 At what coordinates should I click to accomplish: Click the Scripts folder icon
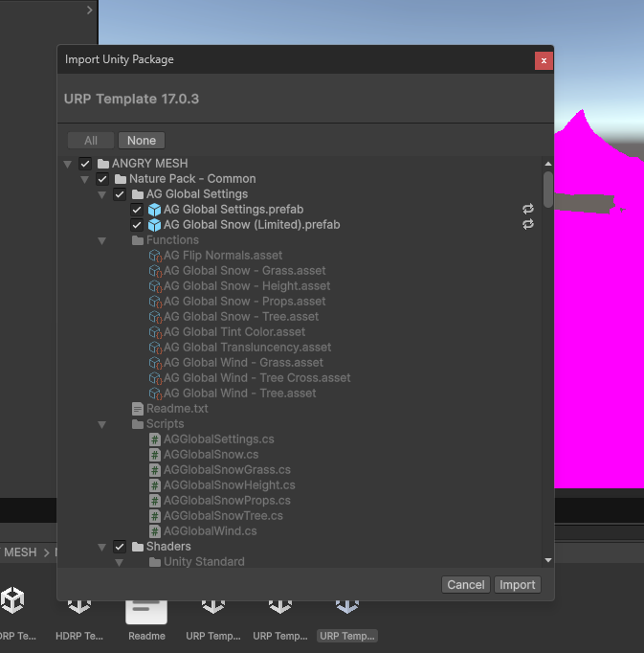pos(138,424)
